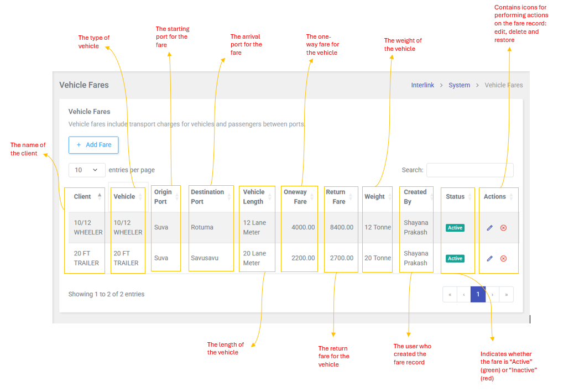The image size is (574, 392).
Task: Sort by the Status column header
Action: 455,197
